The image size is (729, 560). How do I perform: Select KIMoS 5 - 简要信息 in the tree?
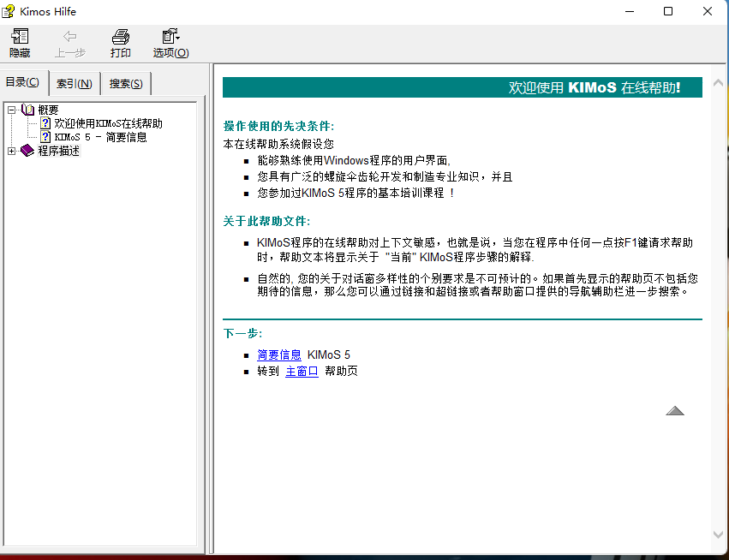point(100,137)
